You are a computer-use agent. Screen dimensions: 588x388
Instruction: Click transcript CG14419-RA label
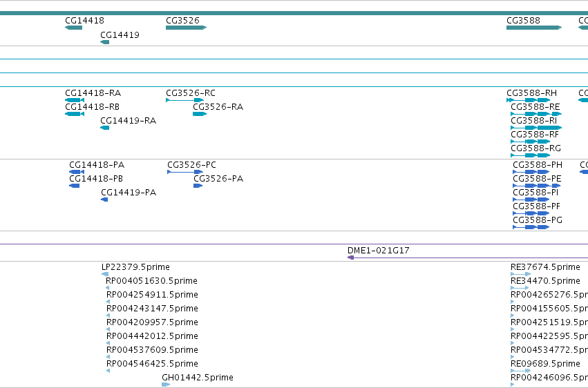tap(128, 121)
